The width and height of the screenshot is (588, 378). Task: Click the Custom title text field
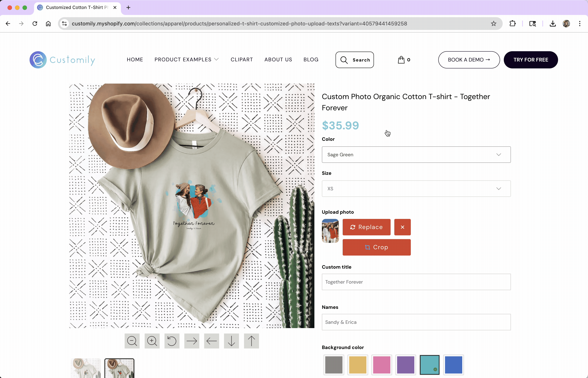[416, 282]
